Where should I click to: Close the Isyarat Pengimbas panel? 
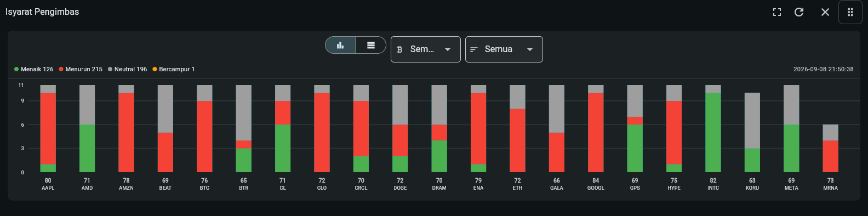(x=825, y=12)
